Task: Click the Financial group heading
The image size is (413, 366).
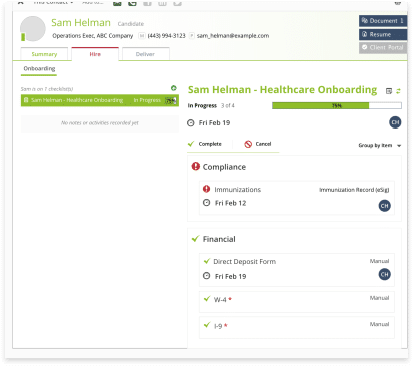Action: (x=219, y=239)
